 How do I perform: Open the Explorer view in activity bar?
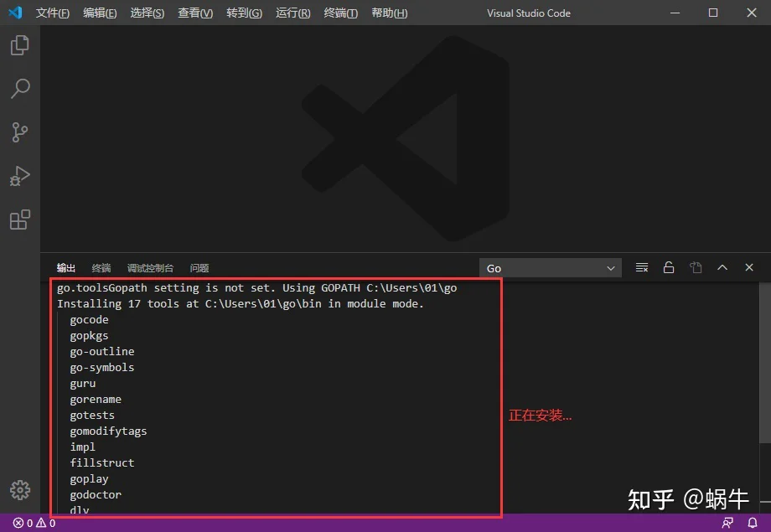point(19,45)
